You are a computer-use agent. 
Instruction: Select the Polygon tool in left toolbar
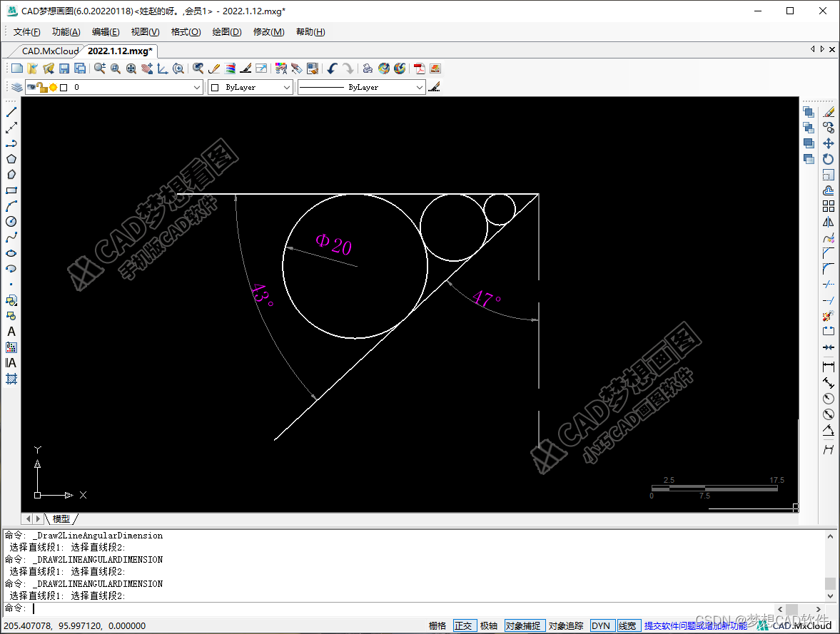pyautogui.click(x=11, y=159)
